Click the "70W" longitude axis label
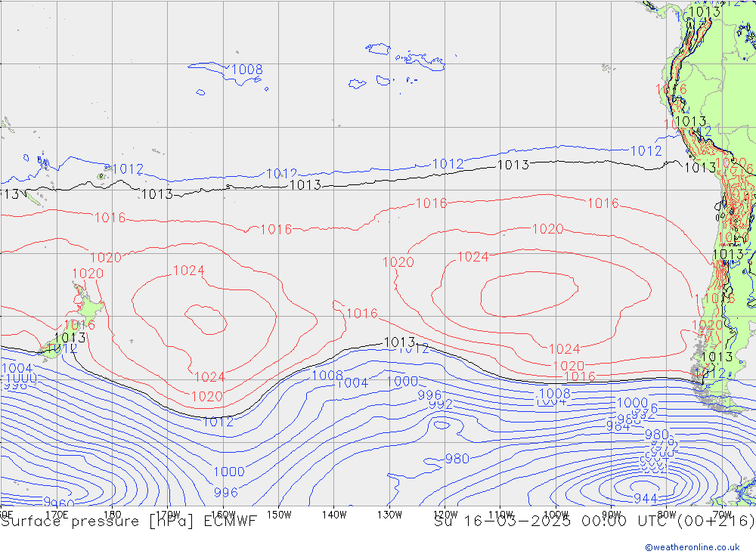 click(x=722, y=515)
